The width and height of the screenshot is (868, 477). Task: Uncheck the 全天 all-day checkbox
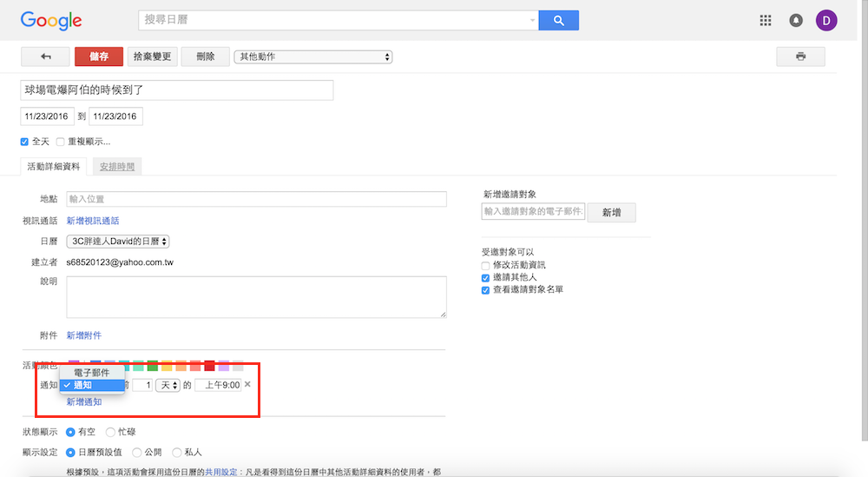click(x=25, y=142)
